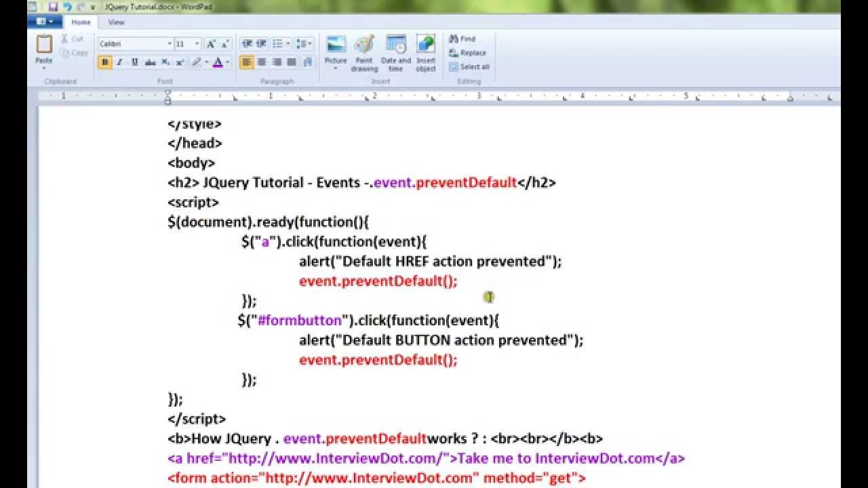Insert a Paint drawing
Image resolution: width=868 pixels, height=488 pixels.
[x=364, y=53]
